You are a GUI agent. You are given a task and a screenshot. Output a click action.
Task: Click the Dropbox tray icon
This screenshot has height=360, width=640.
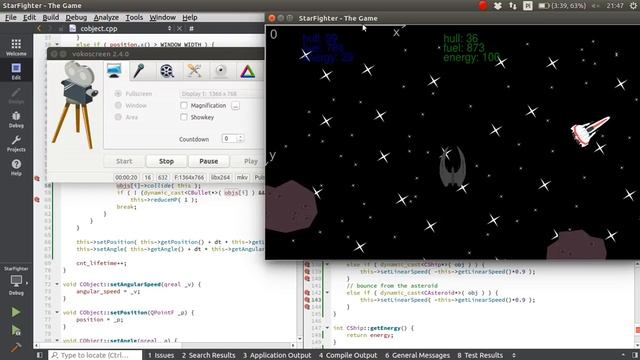click(x=498, y=5)
